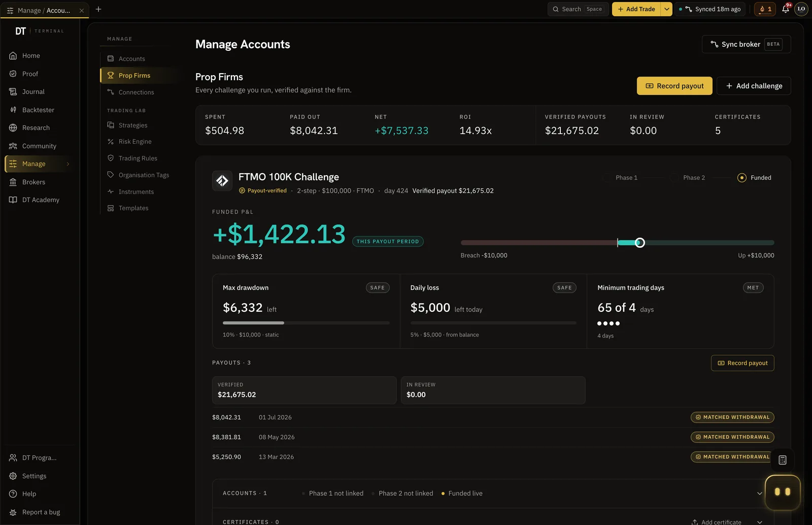
Task: Open the LO user avatar
Action: 801,9
